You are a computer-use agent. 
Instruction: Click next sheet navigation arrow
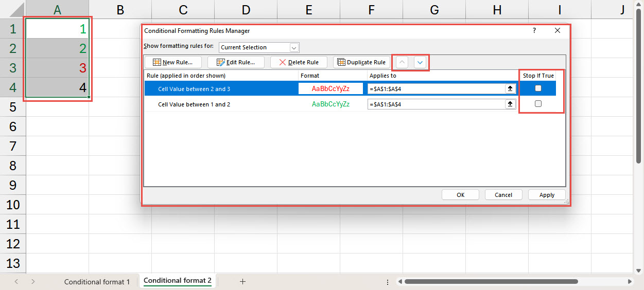[x=33, y=281]
